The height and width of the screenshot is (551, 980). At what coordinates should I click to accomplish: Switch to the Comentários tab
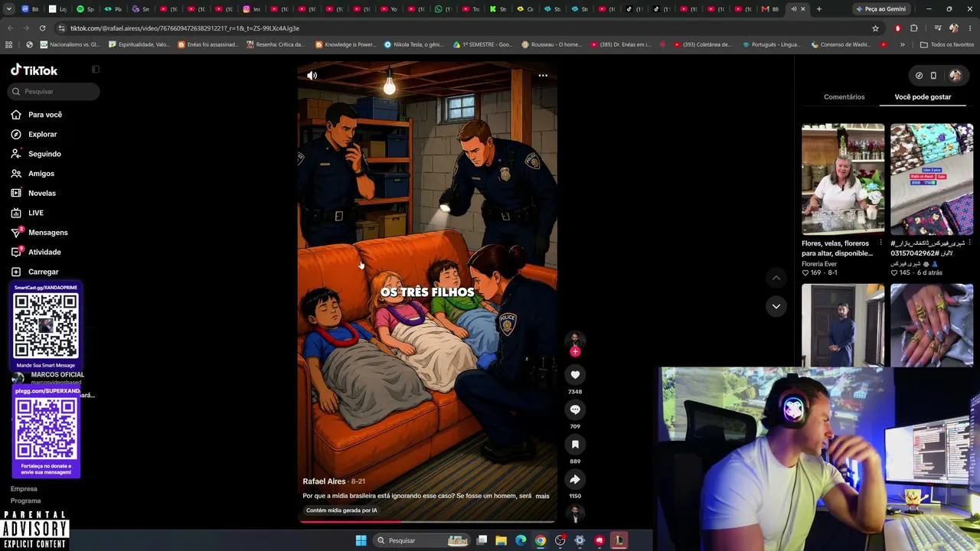pos(844,97)
